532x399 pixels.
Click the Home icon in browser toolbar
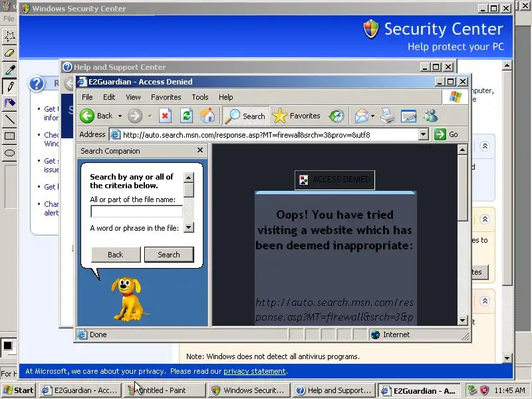[x=207, y=116]
